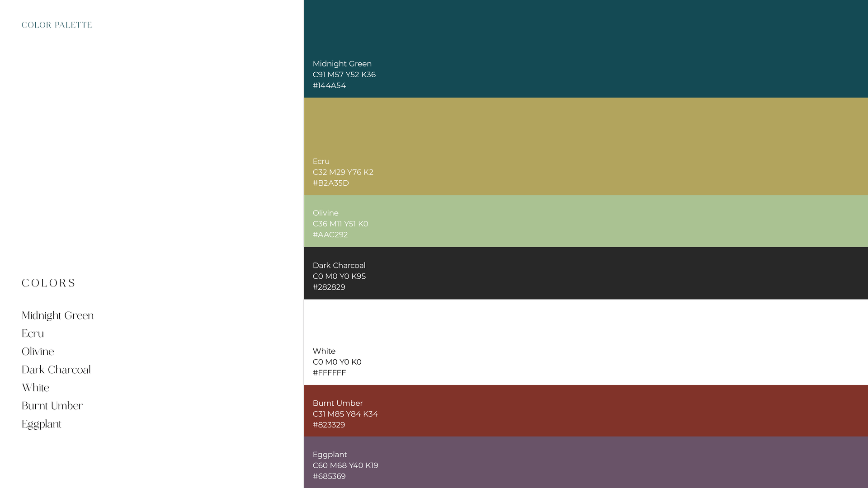This screenshot has width=868, height=488.
Task: Click the #685369 hex code text
Action: click(329, 477)
